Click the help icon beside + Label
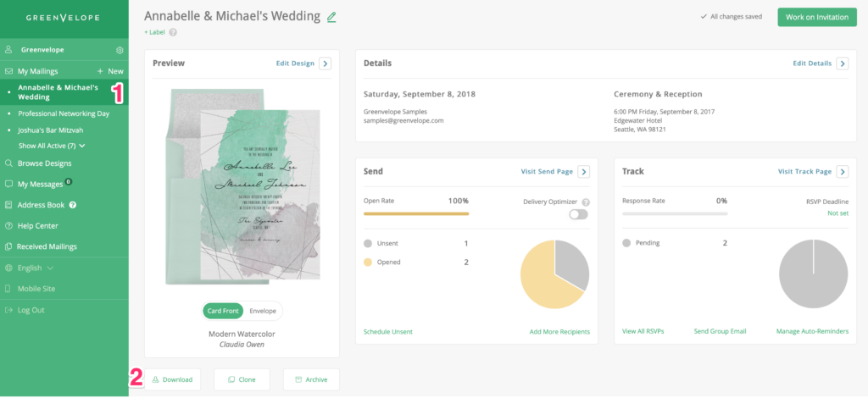The height and width of the screenshot is (398, 868). [x=173, y=32]
